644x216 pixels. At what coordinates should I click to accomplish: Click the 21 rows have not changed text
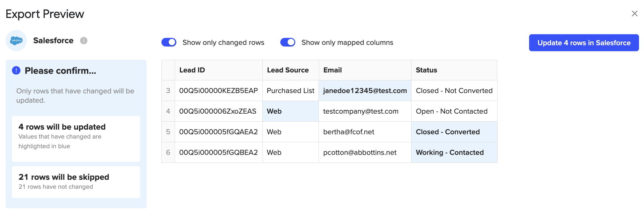(56, 187)
